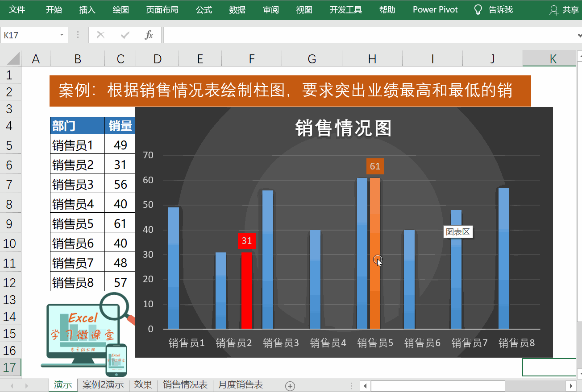Open the 开发工具 ribbon tab
582x392 pixels.
[x=346, y=10]
